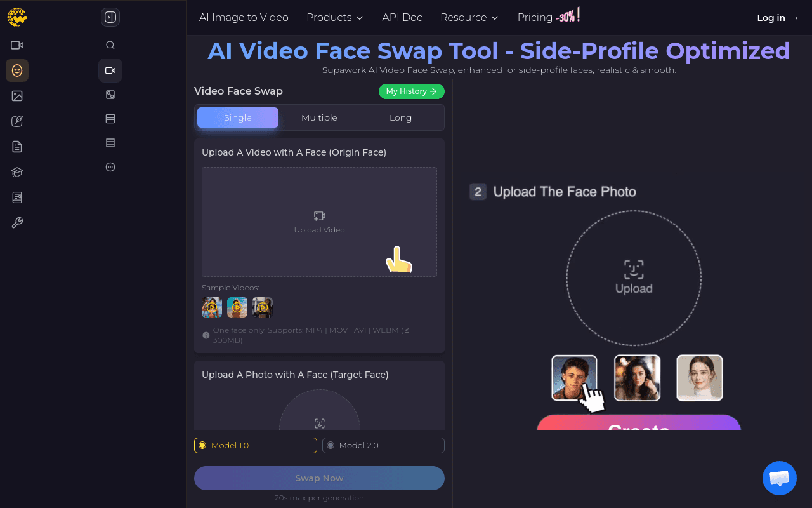
Task: Click the 'Upload A Video with A Face' heading
Action: (x=294, y=152)
